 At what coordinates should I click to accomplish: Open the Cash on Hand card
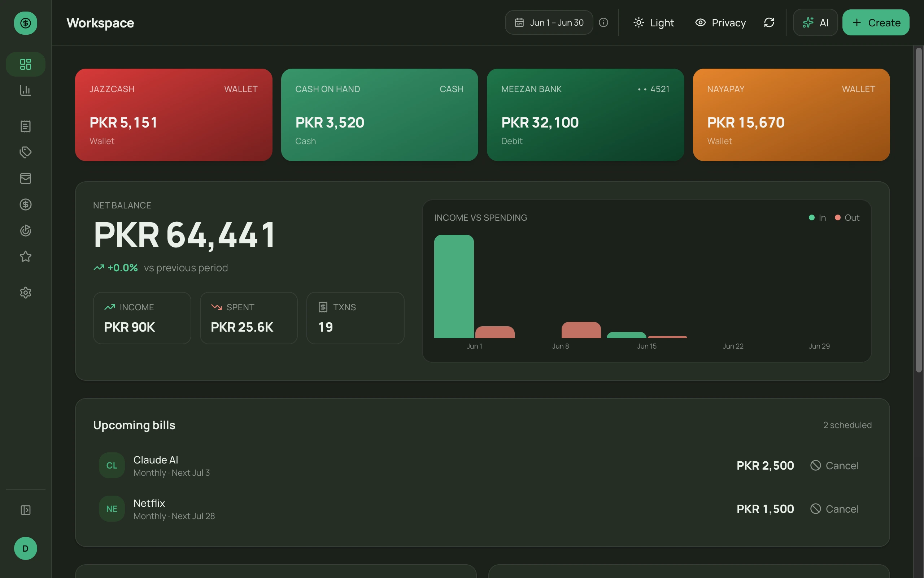point(380,115)
